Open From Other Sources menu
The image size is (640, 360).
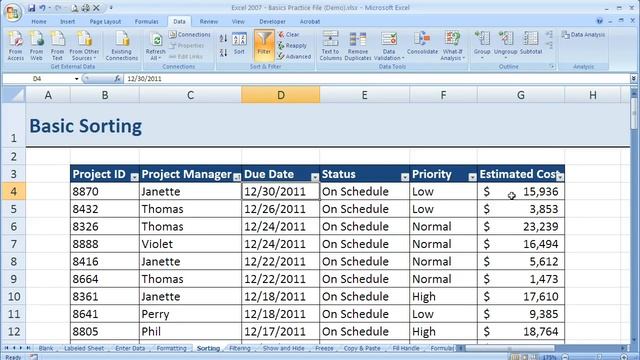point(84,46)
